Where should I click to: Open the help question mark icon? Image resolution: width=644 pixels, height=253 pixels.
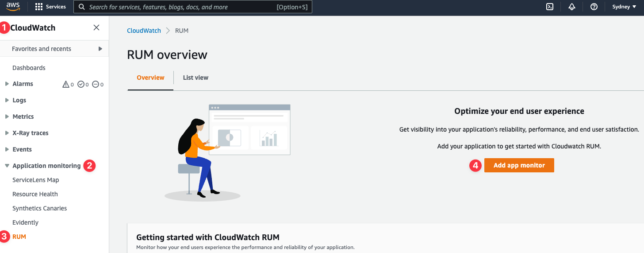coord(594,7)
